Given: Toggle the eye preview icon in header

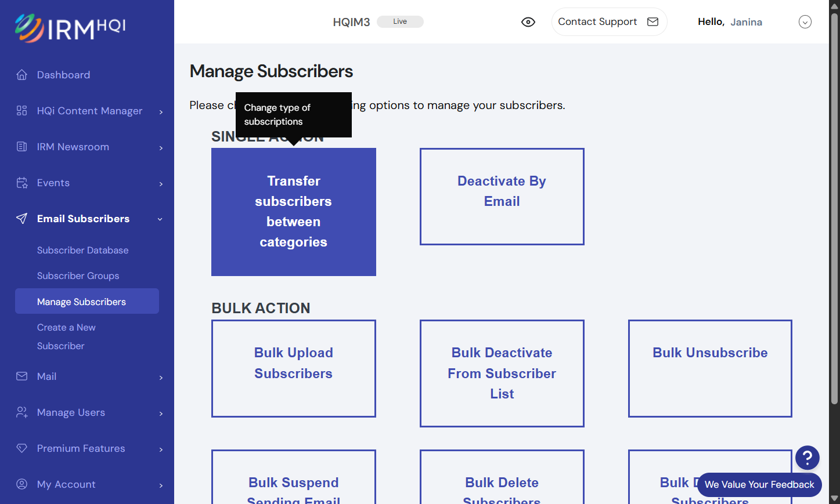Looking at the screenshot, I should coord(528,22).
